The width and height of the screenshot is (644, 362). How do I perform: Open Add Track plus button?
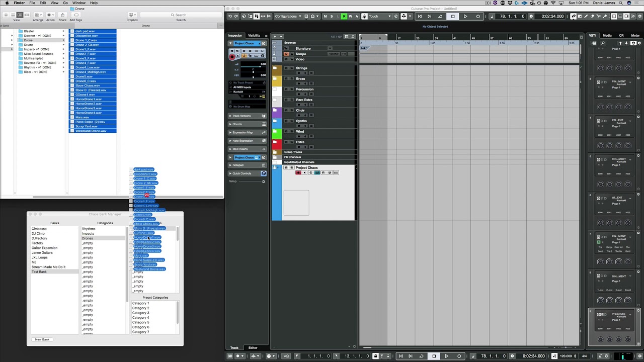point(275,37)
